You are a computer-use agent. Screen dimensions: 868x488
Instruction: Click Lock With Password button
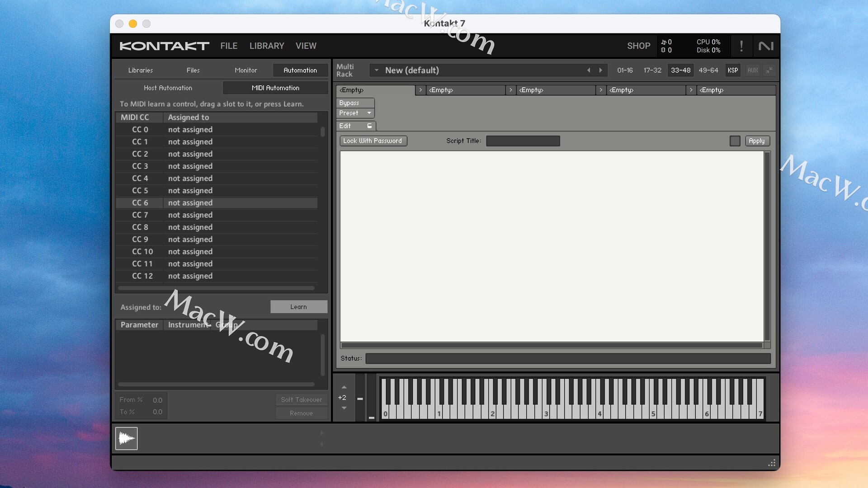tap(373, 141)
